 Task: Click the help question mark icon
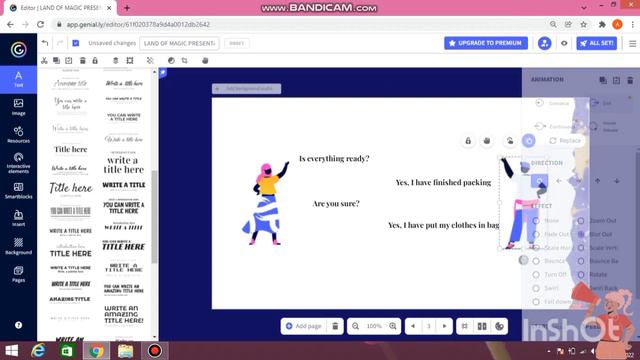(18, 325)
